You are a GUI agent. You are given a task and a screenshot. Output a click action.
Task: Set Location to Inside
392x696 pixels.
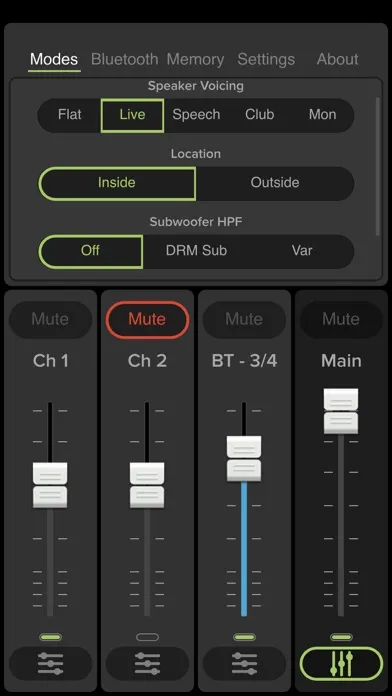point(117,183)
